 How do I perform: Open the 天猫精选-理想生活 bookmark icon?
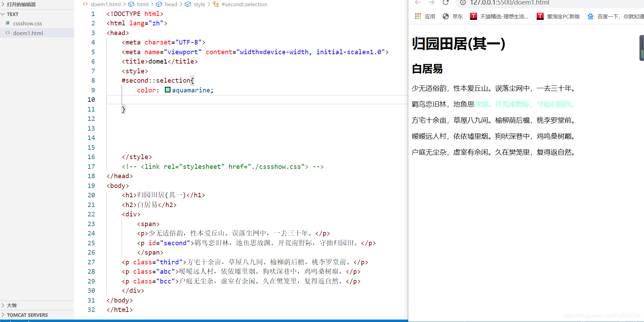pyautogui.click(x=473, y=16)
